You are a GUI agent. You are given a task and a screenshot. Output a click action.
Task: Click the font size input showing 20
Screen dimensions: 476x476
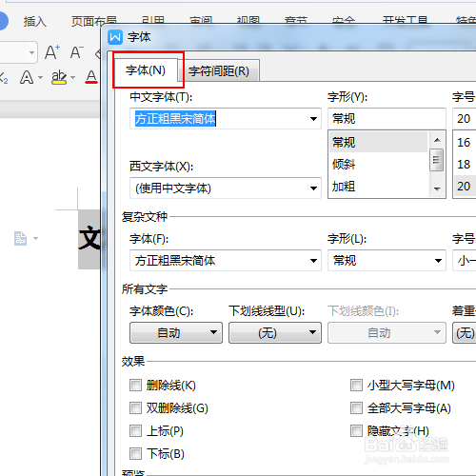(x=465, y=119)
